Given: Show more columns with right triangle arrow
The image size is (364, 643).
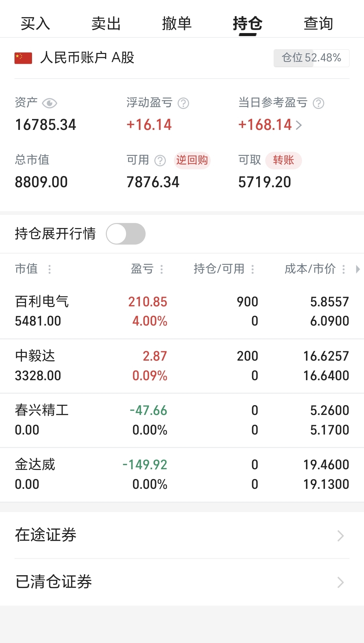Looking at the screenshot, I should 358,269.
